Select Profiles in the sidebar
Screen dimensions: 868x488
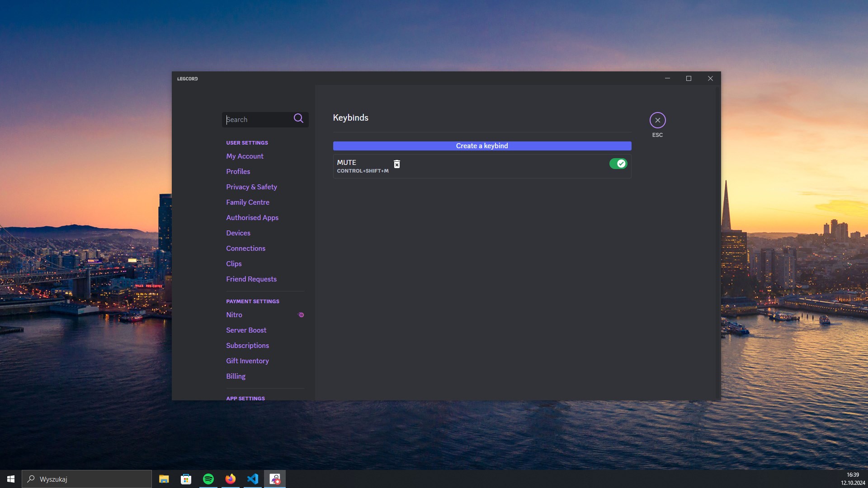coord(238,171)
